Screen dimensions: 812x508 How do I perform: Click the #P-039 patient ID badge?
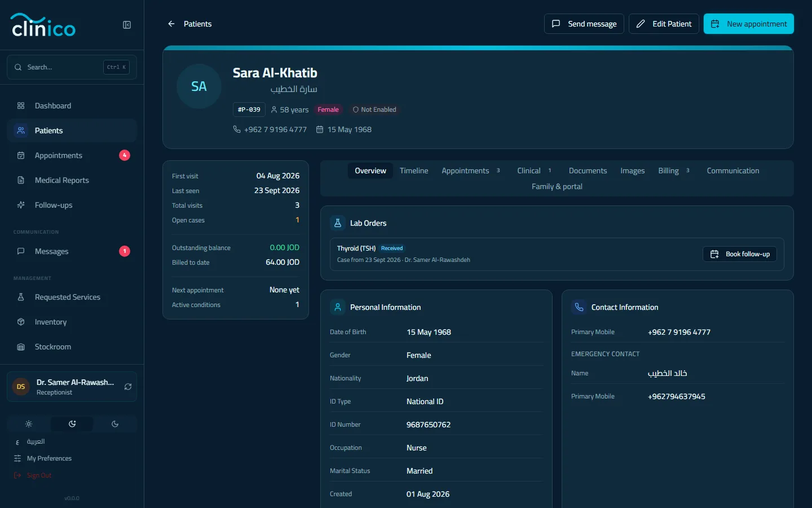coord(249,110)
